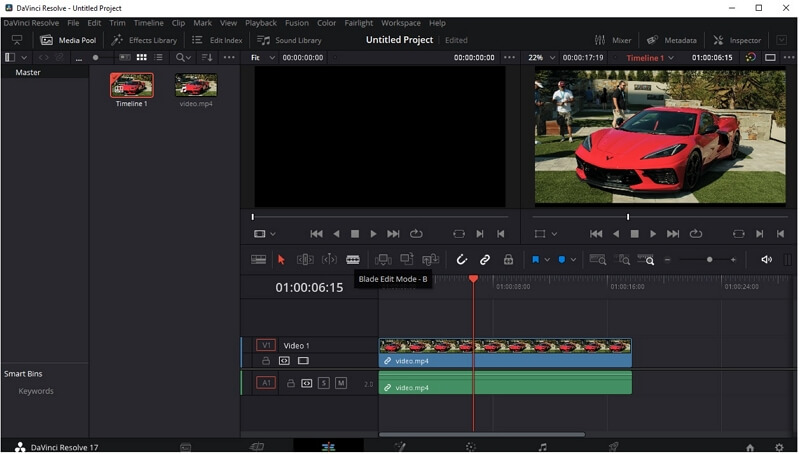
Task: Open the Effects Library panel
Action: point(144,40)
